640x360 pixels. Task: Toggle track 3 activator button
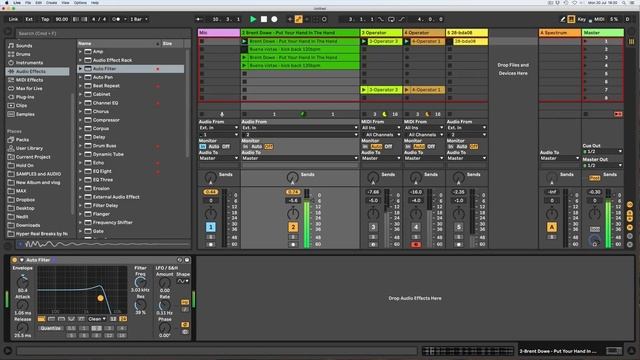pyautogui.click(x=373, y=227)
